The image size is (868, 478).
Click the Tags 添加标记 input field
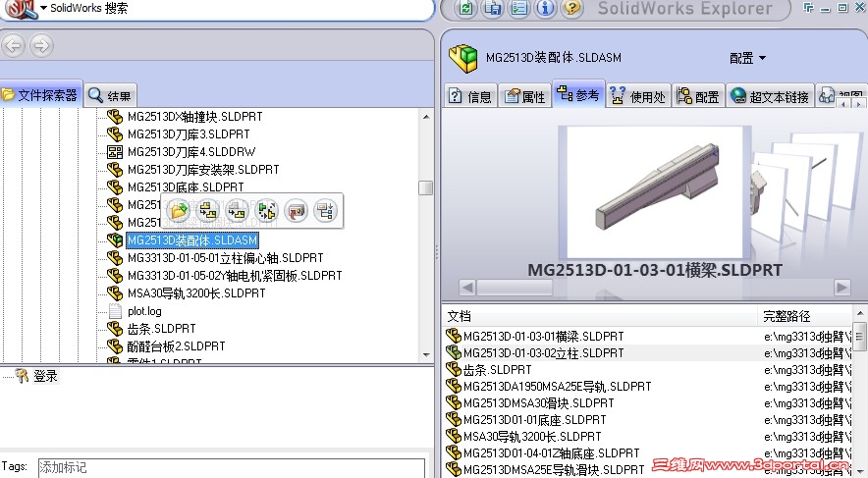(x=232, y=467)
